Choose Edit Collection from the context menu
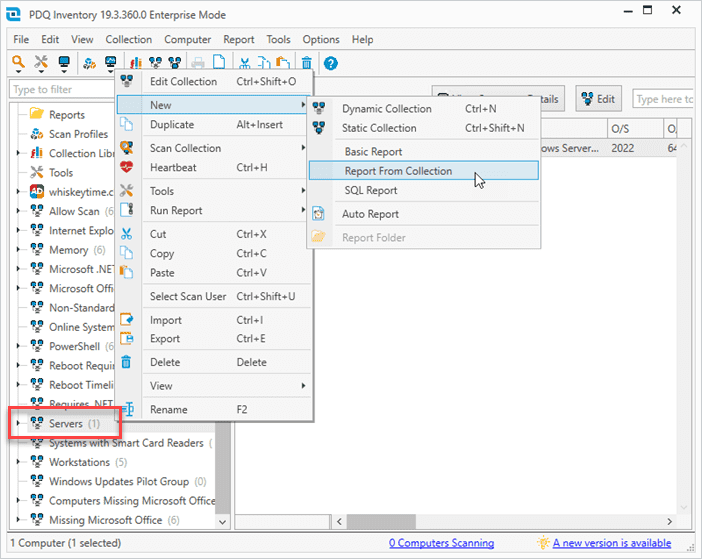This screenshot has width=702, height=559. coord(214,81)
